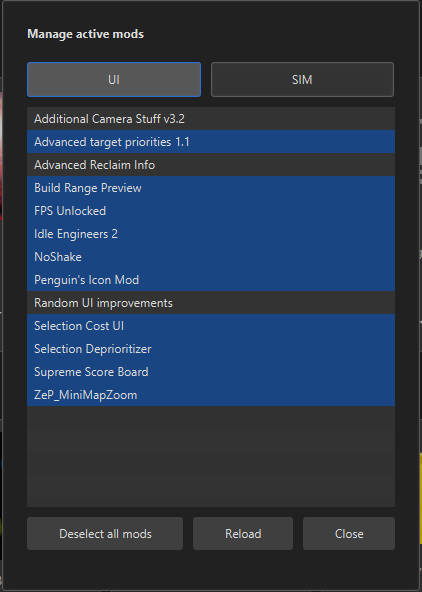Toggle off Build Range Preview mod

coord(211,188)
